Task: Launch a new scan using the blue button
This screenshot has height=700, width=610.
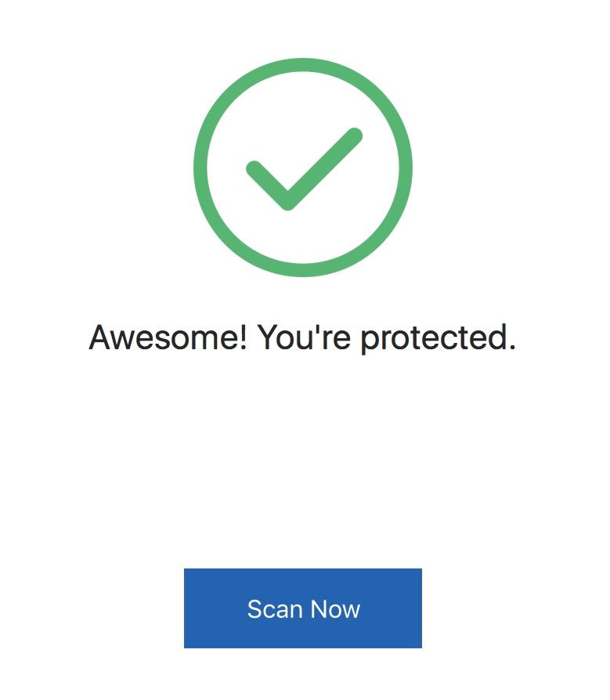Action: click(x=303, y=608)
